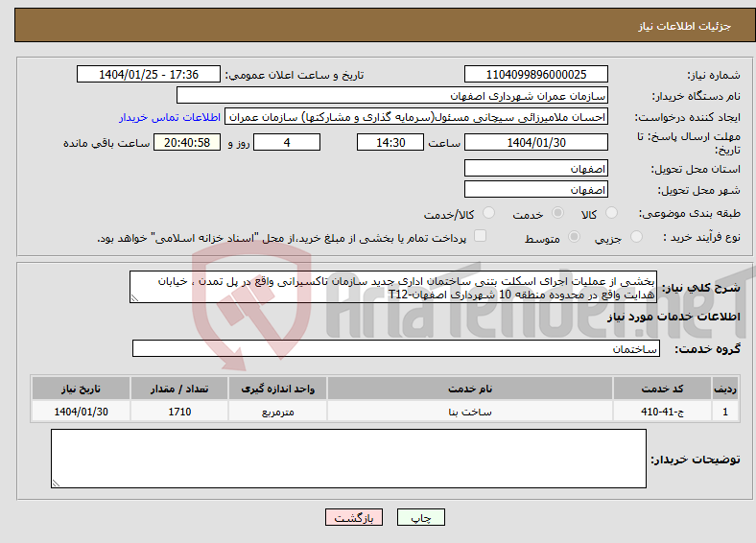The height and width of the screenshot is (543, 756).
Task: Click the واحد اندازه گیری column header
Action: point(277,389)
